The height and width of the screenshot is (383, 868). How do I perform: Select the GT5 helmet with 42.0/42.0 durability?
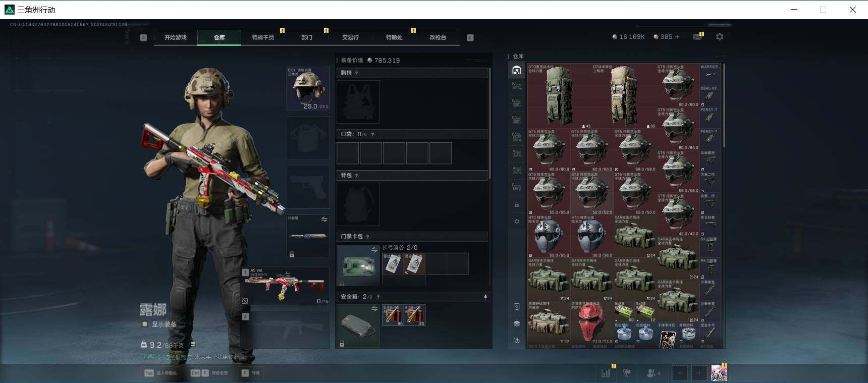click(x=678, y=215)
